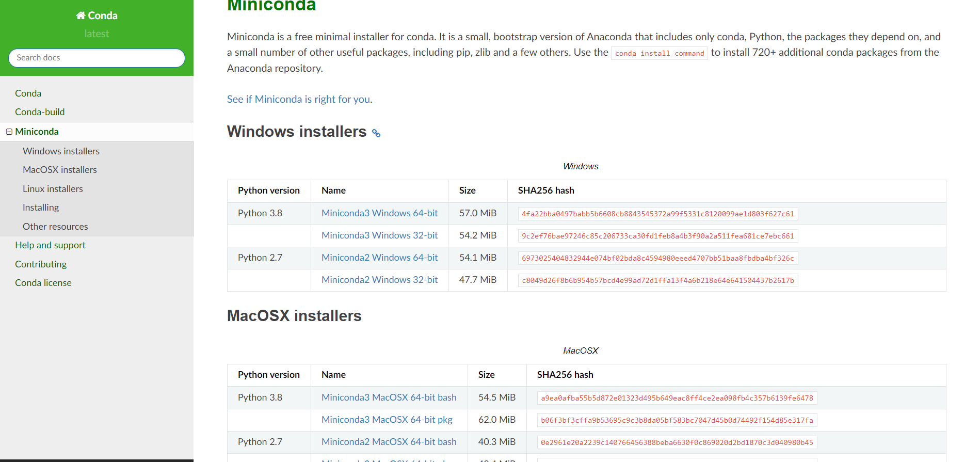Select the hash starting 0e2961e20a22
Image resolution: width=980 pixels, height=462 pixels.
tap(677, 442)
